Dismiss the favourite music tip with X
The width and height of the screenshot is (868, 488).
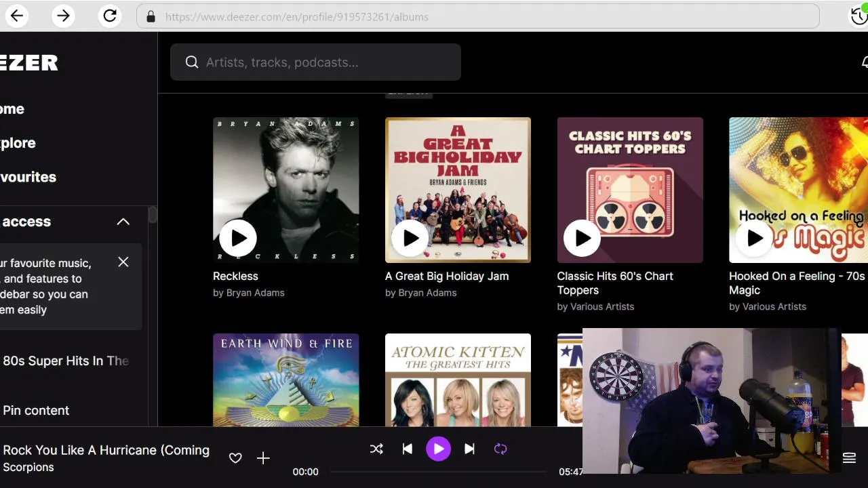(123, 262)
